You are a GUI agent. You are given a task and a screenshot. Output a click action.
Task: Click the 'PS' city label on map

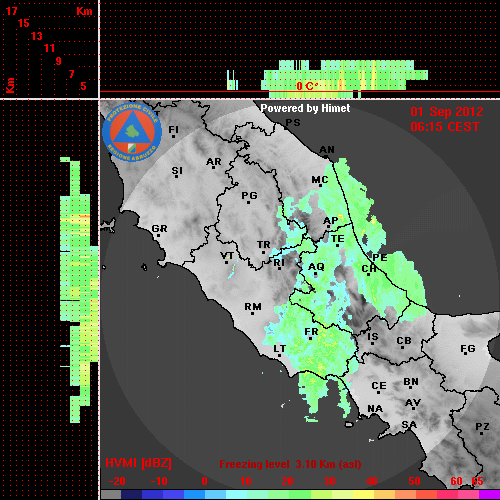coord(293,123)
